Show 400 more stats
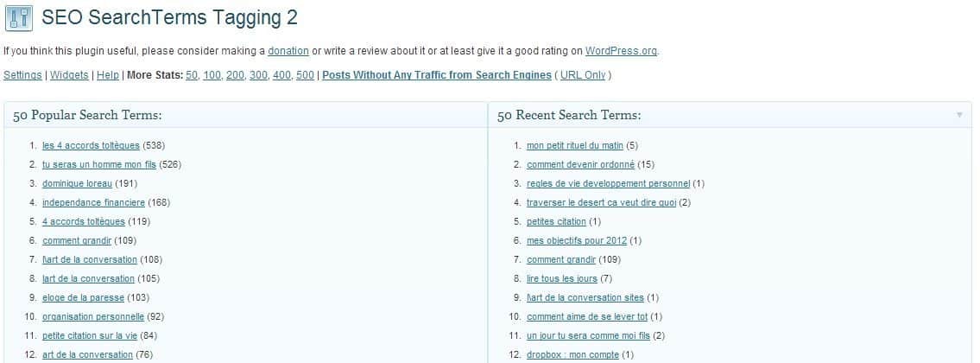 [281, 75]
